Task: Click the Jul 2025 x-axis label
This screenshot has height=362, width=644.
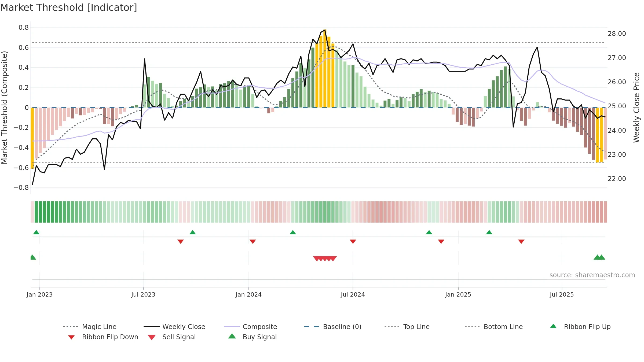Action: [562, 294]
